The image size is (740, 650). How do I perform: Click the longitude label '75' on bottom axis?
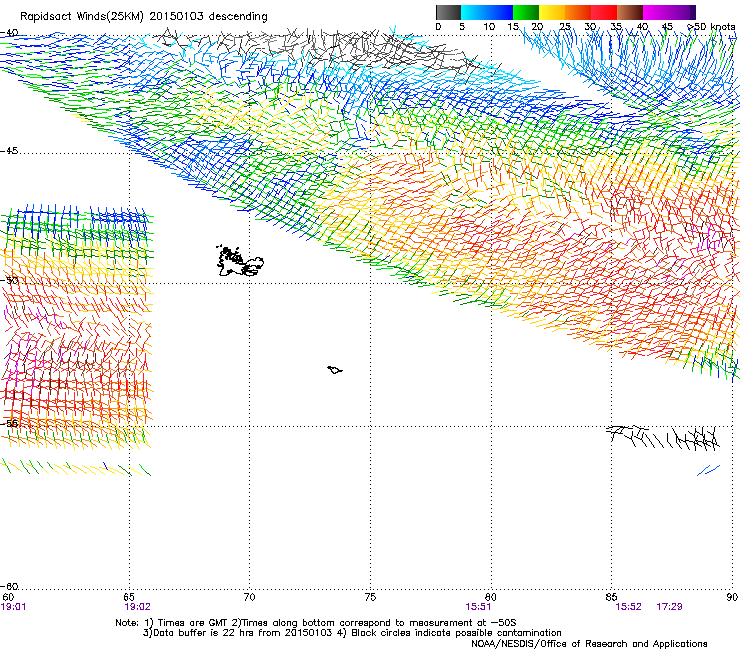point(370,597)
